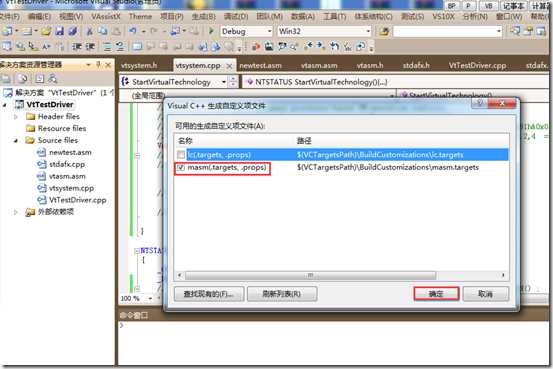Click the Open File folder icon
The width and height of the screenshot is (553, 369).
(x=46, y=31)
